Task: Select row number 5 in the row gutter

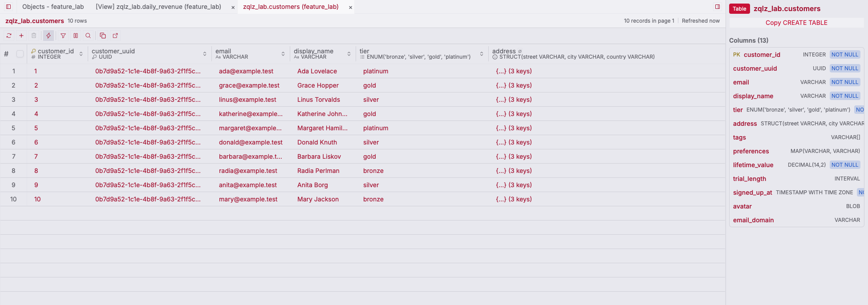Action: click(13, 128)
